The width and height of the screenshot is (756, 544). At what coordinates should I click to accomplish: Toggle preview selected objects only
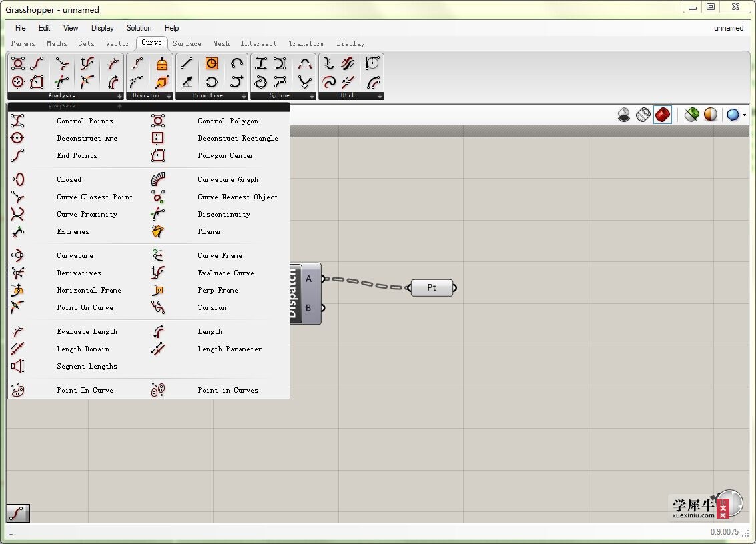click(x=691, y=115)
